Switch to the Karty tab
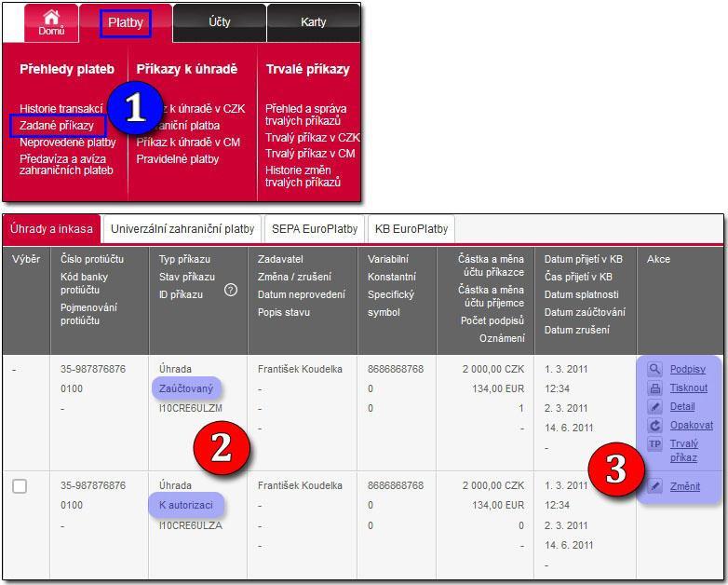Viewport: 728px width, 585px height. tap(314, 21)
